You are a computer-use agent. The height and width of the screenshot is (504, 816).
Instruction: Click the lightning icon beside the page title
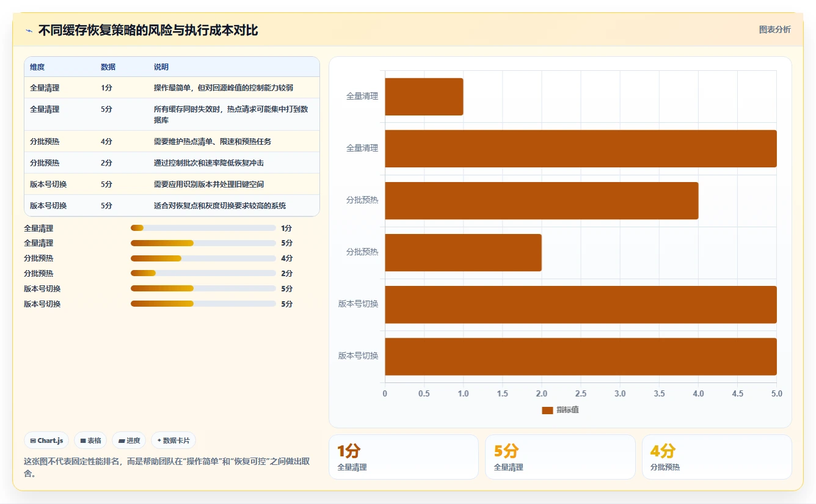pyautogui.click(x=29, y=30)
